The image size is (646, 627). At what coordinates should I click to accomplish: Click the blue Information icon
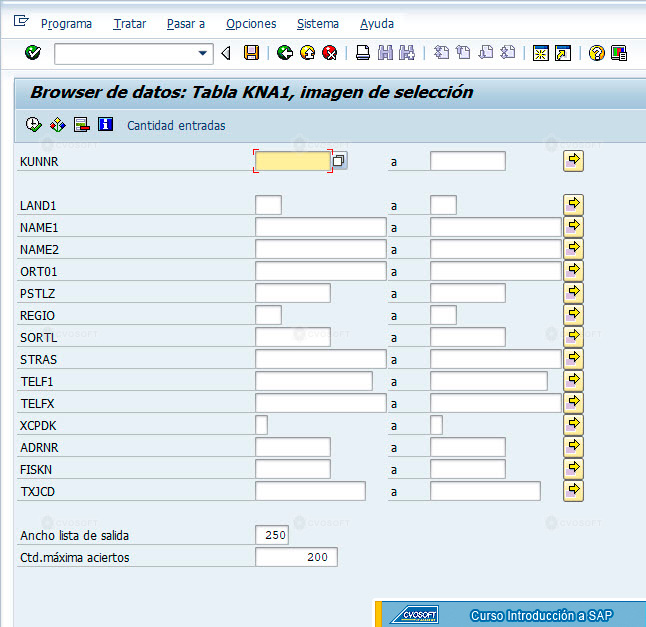click(105, 124)
